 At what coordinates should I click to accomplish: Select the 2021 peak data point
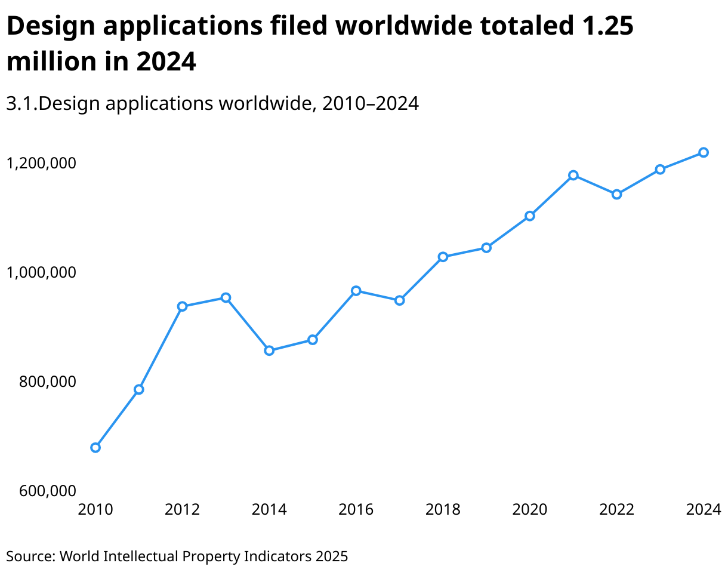(573, 175)
